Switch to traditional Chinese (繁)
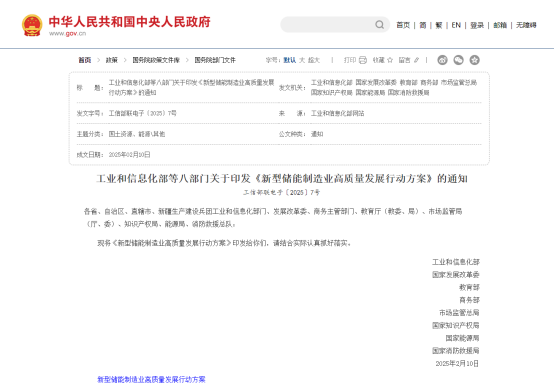Screen dimensions: 554x387 [439, 25]
